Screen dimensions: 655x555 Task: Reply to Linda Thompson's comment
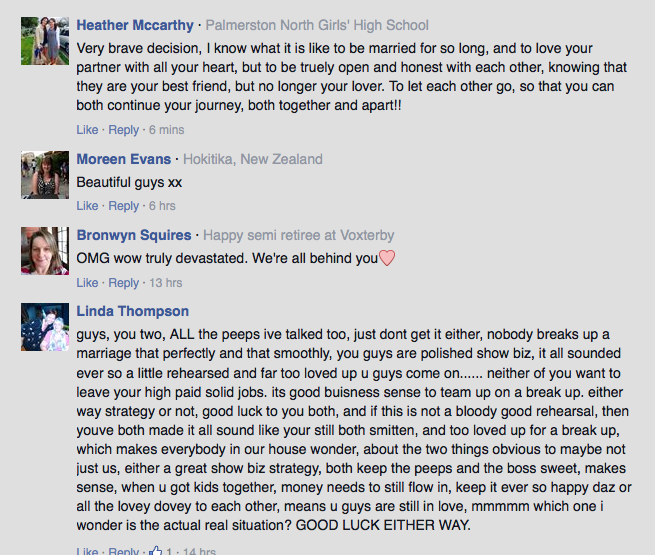click(x=123, y=551)
